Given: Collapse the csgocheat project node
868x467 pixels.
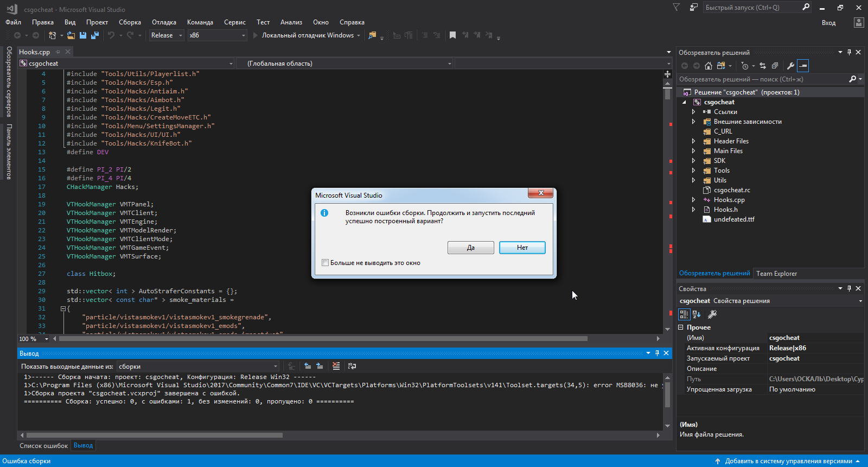Looking at the screenshot, I should coord(684,102).
